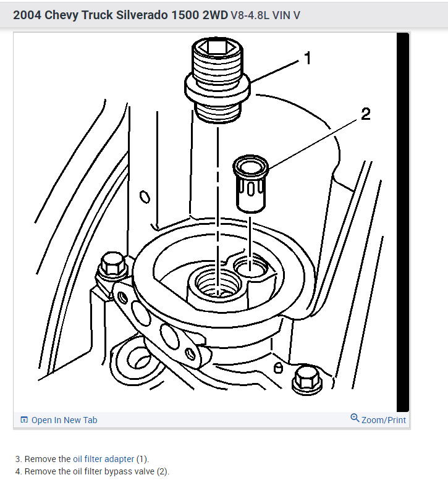
Task: Click the threaded center hole of the filter housing
Action: pos(218,284)
